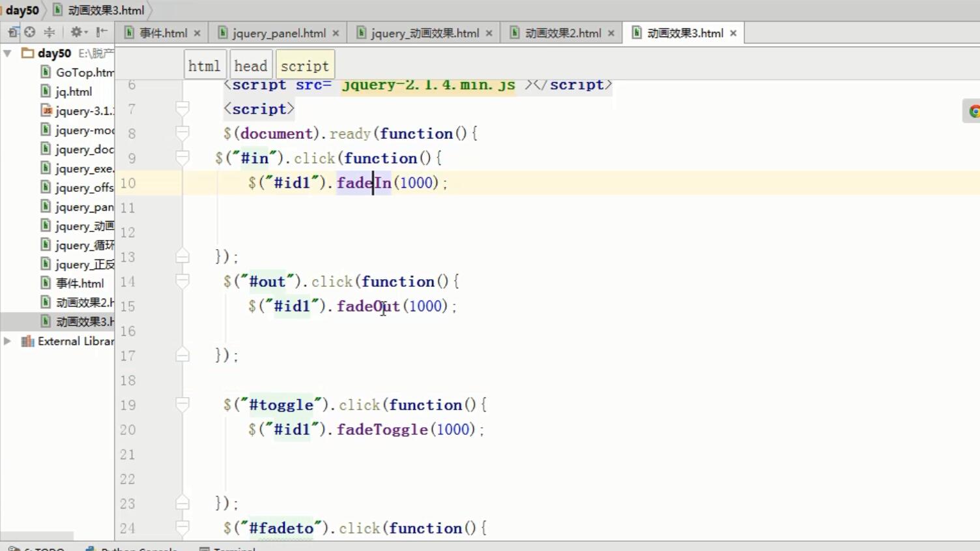The image size is (980, 551).
Task: Place cursor on fadeOut at line 15
Action: pos(368,306)
